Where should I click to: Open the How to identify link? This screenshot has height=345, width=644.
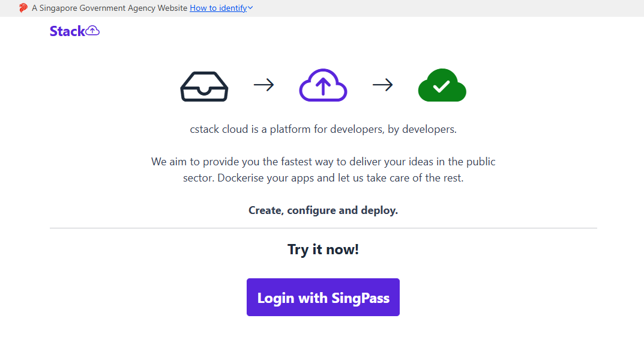coord(218,8)
